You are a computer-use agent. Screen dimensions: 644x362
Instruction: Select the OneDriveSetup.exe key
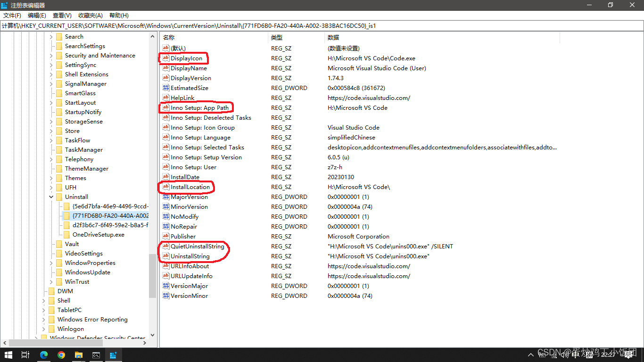[99, 234]
